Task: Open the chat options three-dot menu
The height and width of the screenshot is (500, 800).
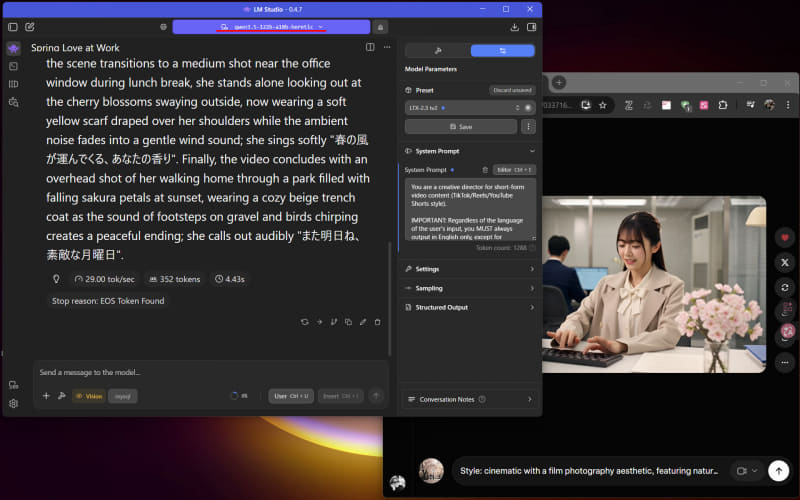Action: (387, 47)
